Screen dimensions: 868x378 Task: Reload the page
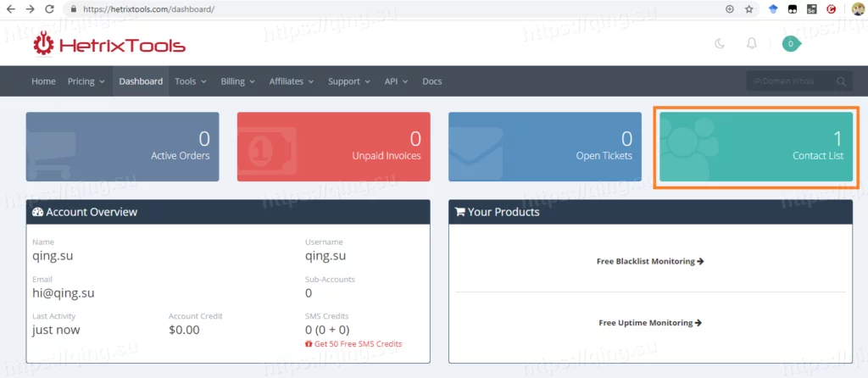pos(49,8)
